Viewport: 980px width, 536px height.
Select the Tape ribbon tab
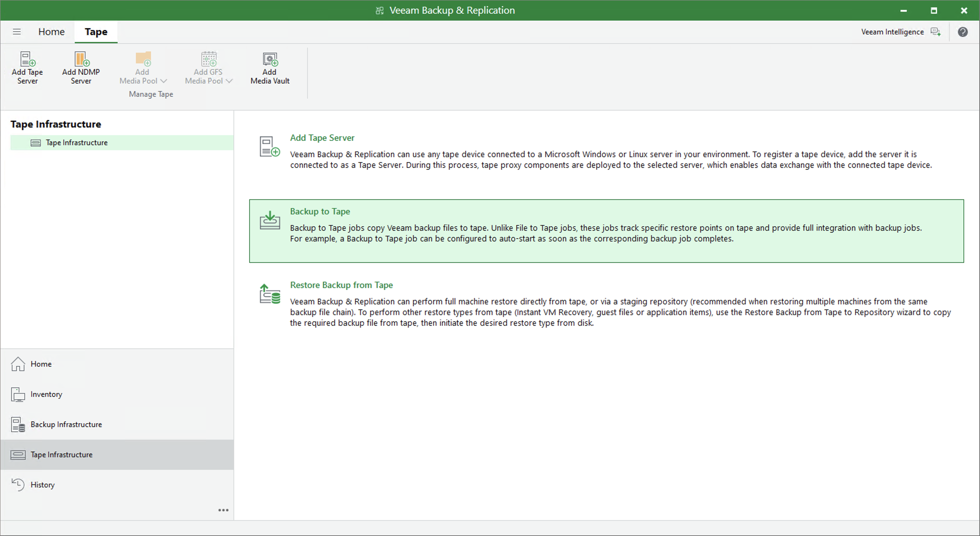pyautogui.click(x=96, y=31)
